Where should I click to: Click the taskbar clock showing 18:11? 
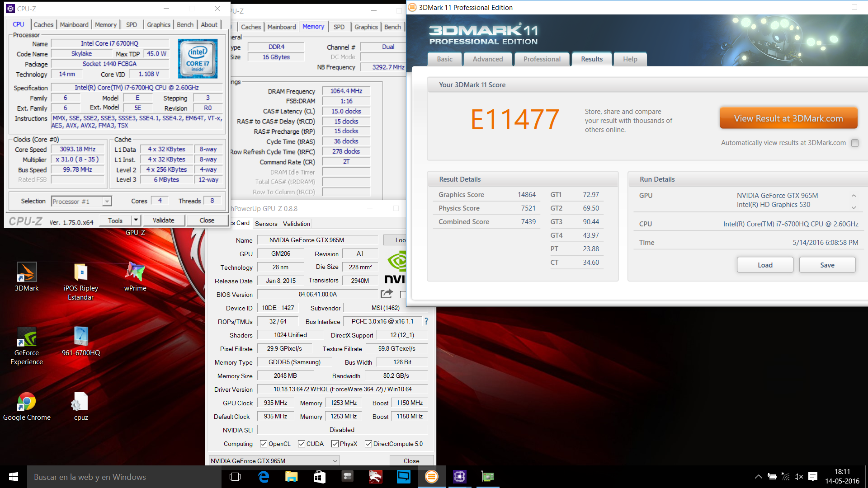(x=842, y=477)
